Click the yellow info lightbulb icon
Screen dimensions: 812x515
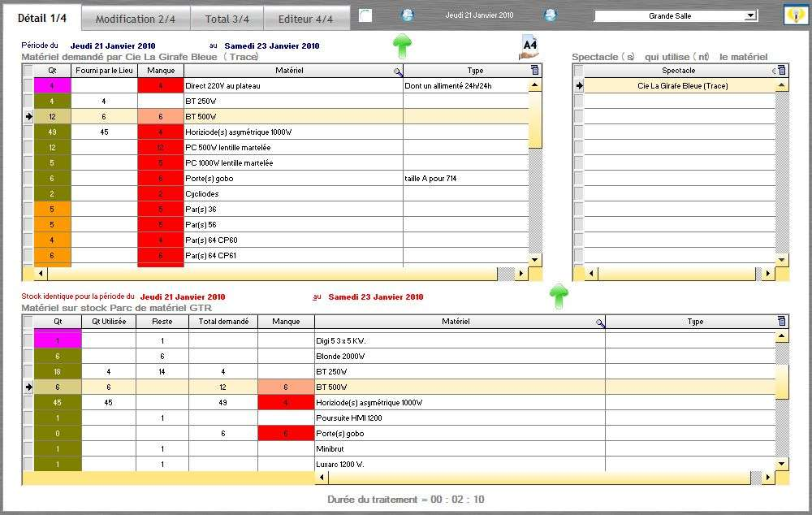(x=794, y=15)
